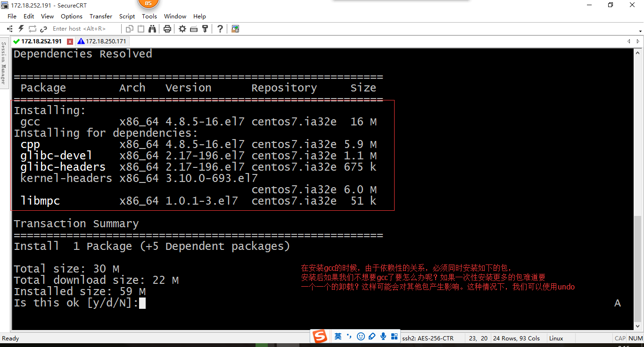Click the Sogou input method logo
The height and width of the screenshot is (347, 644).
[x=320, y=337]
